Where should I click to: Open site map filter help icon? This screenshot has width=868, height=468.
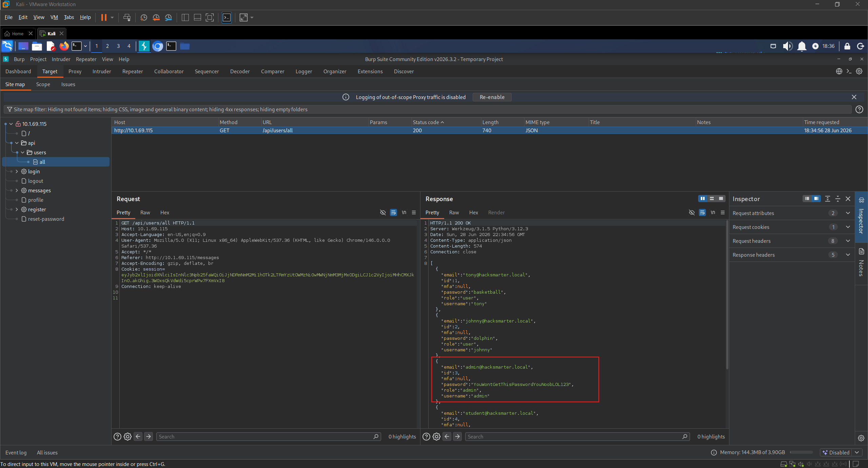point(859,109)
